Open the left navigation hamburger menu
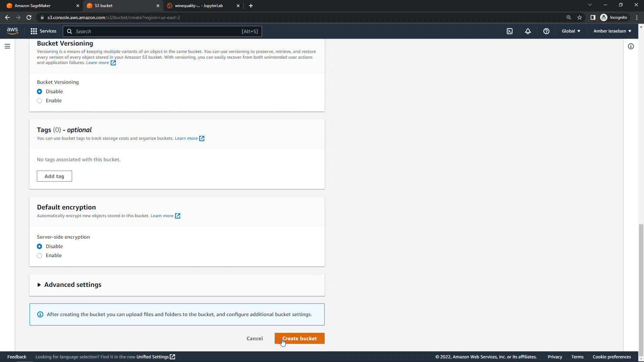 click(x=7, y=46)
